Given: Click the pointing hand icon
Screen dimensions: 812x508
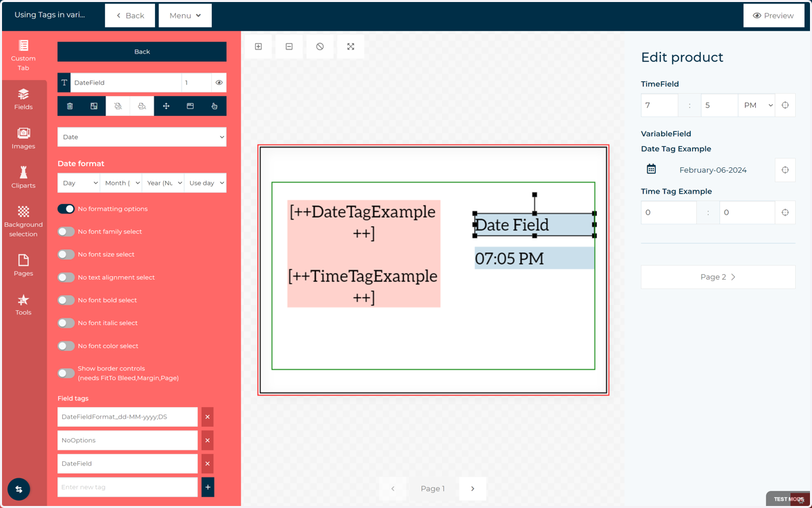Looking at the screenshot, I should pos(215,106).
